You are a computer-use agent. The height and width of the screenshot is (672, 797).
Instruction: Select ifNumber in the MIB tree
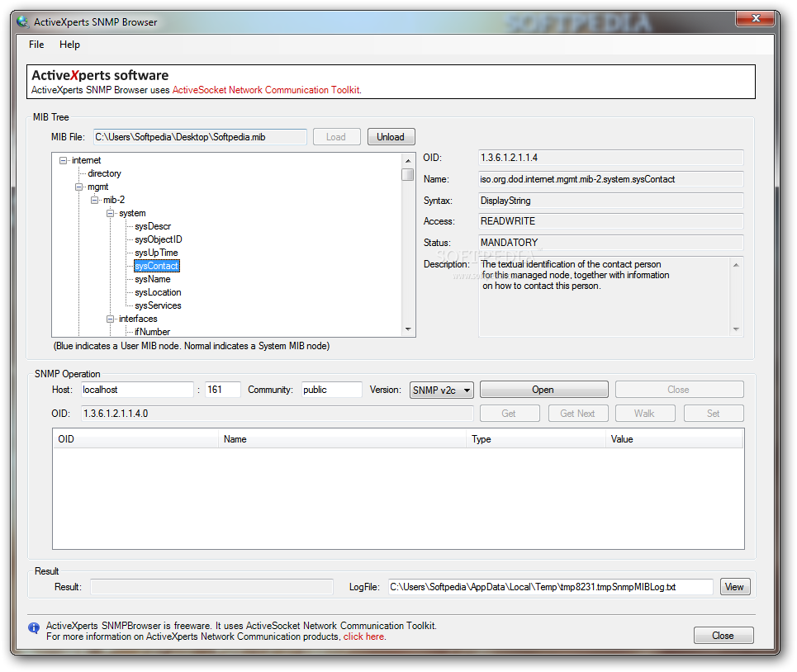pyautogui.click(x=152, y=332)
